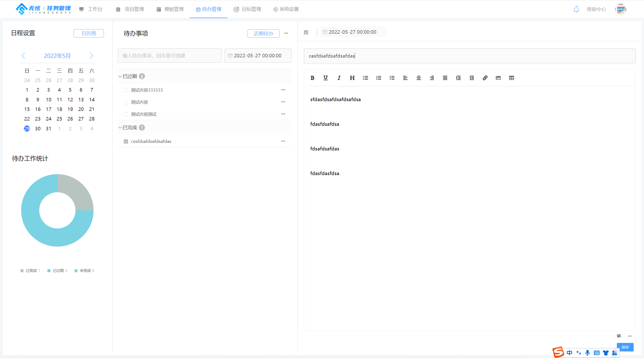Check the 测试内容333333 todo checkbox
Image resolution: width=644 pixels, height=358 pixels.
click(126, 90)
